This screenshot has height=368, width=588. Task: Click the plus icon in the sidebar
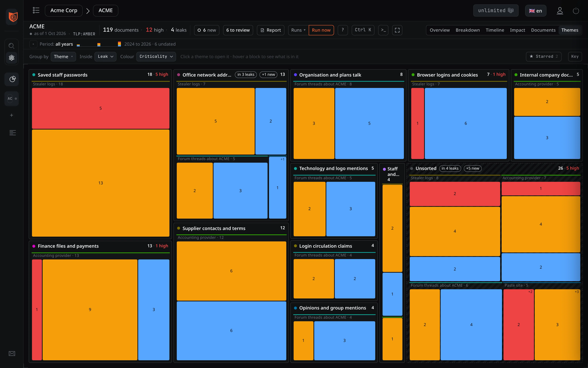click(11, 115)
